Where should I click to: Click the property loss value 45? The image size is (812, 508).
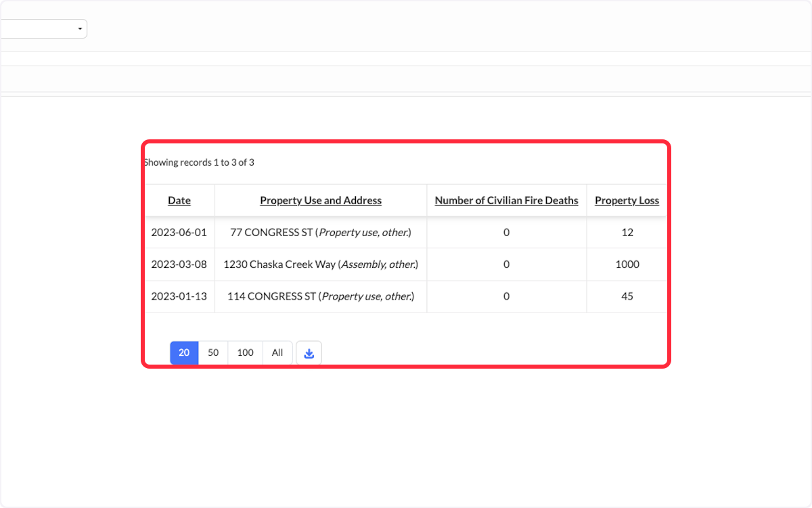click(627, 296)
